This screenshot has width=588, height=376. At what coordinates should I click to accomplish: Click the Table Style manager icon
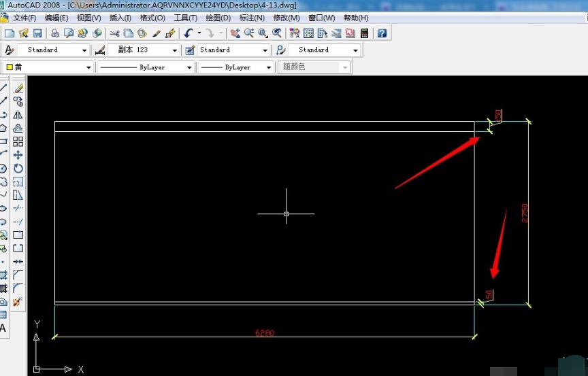pos(190,50)
